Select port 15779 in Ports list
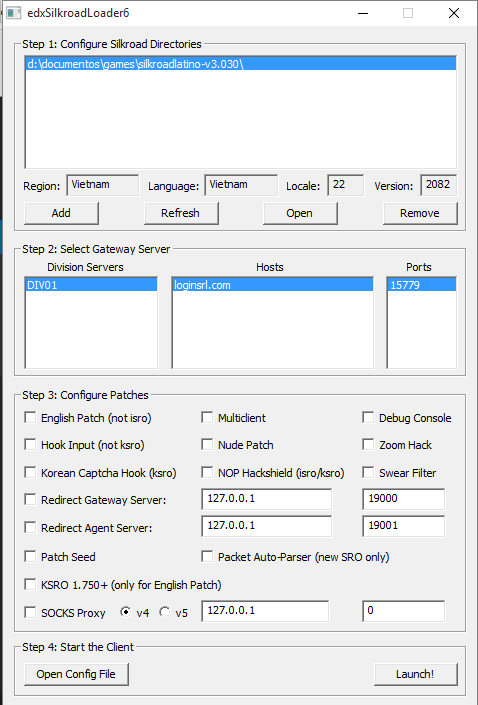 coord(421,285)
